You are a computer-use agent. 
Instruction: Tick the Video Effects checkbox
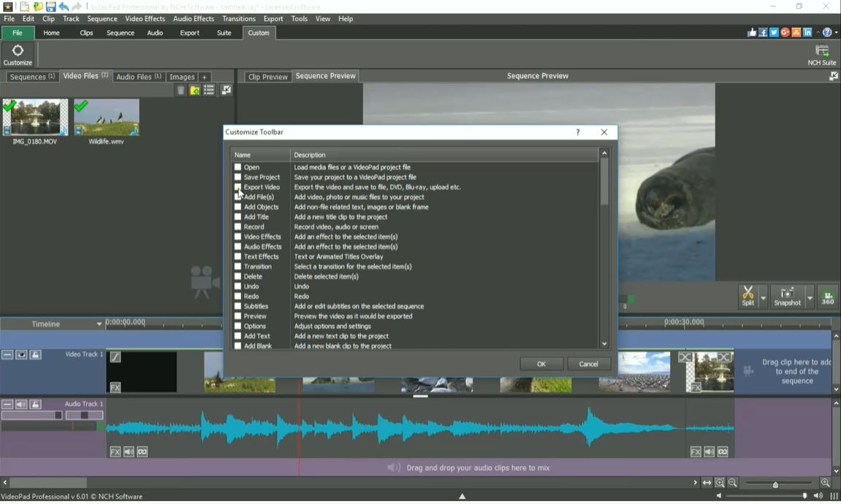237,237
